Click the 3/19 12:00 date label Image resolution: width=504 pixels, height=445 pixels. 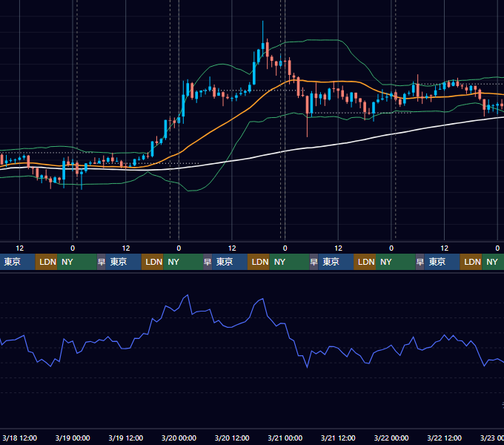click(126, 438)
